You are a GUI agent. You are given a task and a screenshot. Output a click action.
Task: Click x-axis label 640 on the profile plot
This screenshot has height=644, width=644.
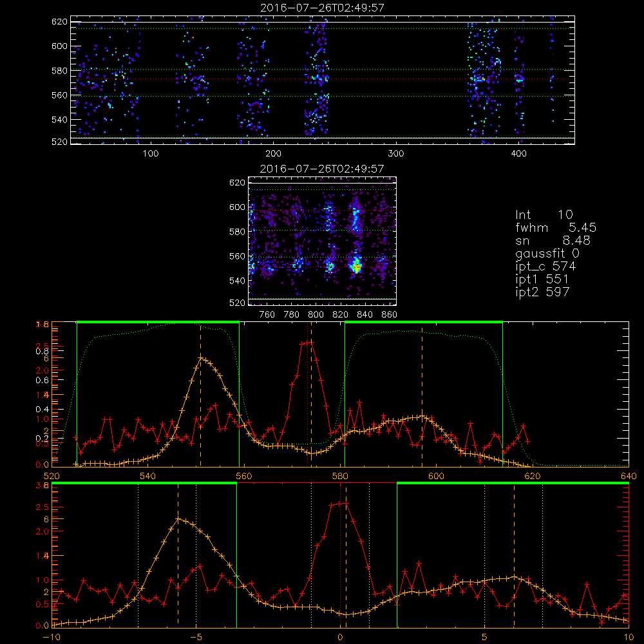tap(629, 476)
